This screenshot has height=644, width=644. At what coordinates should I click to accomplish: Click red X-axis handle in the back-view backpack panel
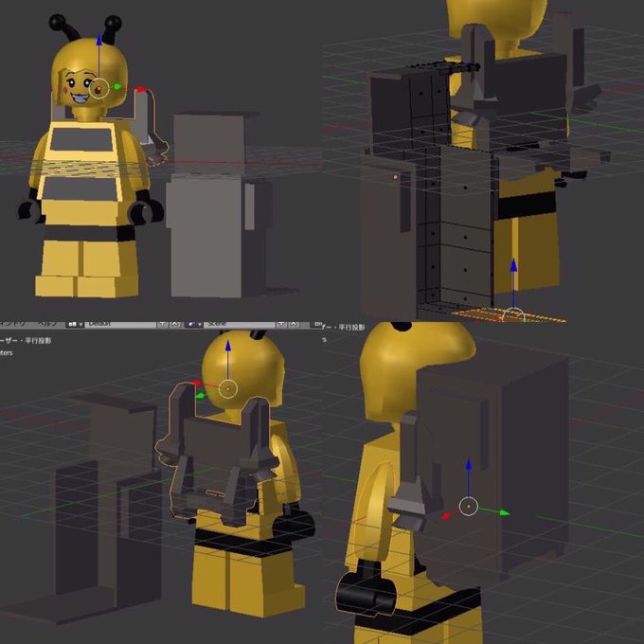[197, 383]
